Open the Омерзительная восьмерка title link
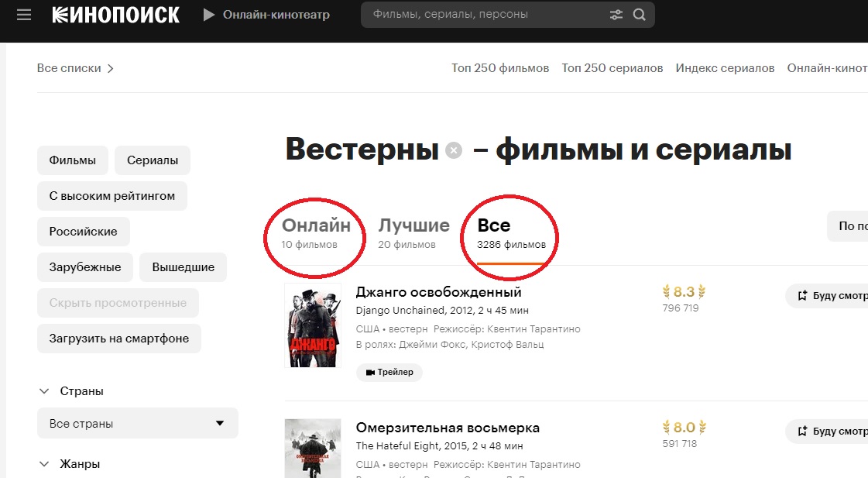The image size is (868, 478). click(x=448, y=428)
